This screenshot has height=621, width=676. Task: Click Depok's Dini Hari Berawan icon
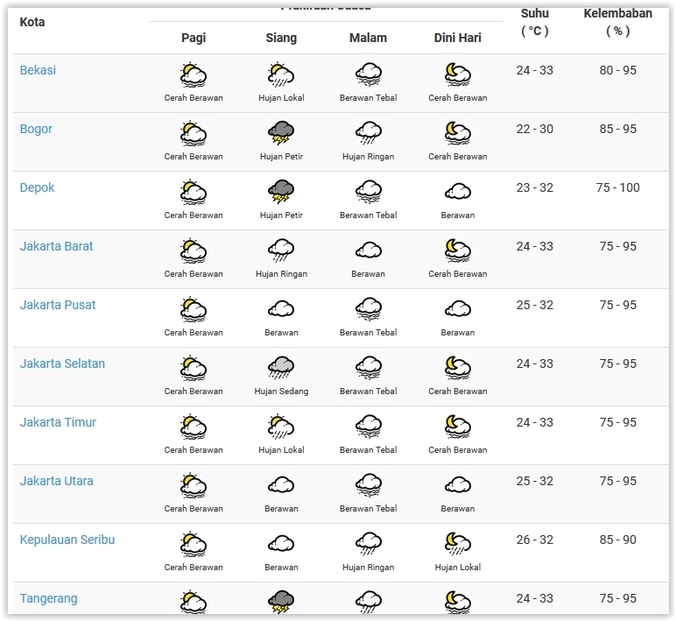coord(458,191)
